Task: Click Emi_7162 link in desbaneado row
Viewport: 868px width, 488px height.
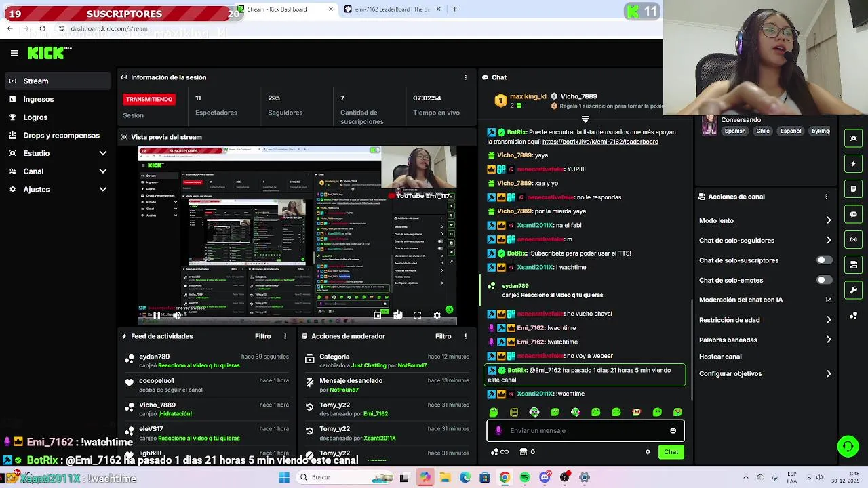Action: point(376,413)
